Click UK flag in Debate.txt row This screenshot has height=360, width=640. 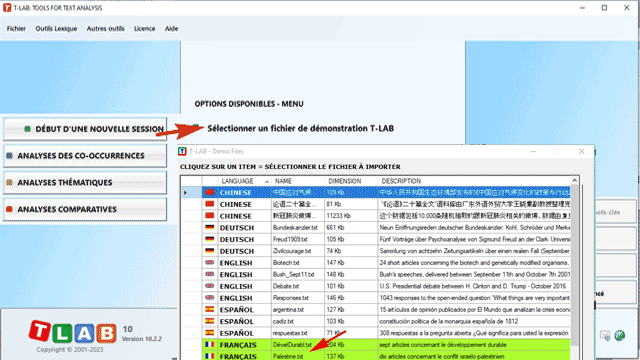click(x=210, y=286)
